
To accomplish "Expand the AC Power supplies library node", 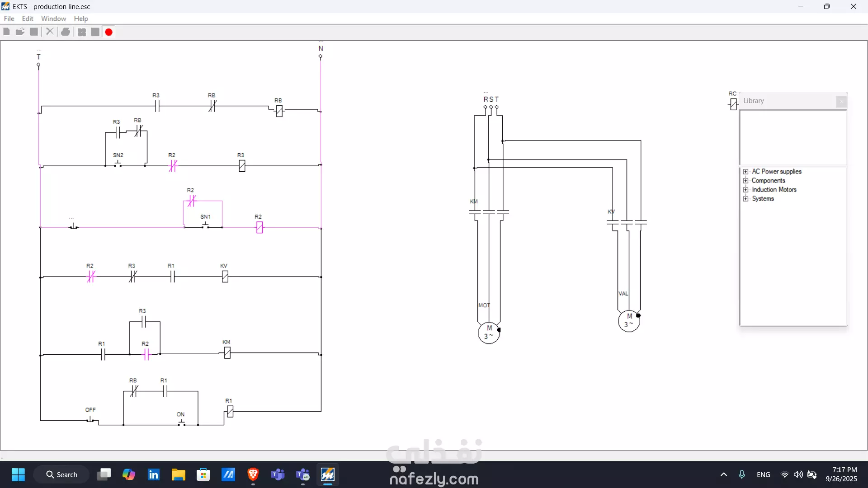I will 746,172.
